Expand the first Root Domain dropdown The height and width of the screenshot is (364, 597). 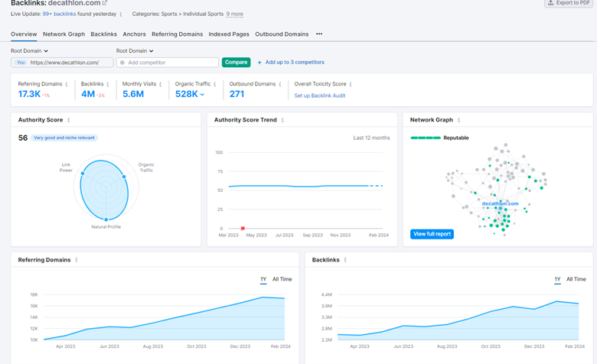click(x=30, y=51)
